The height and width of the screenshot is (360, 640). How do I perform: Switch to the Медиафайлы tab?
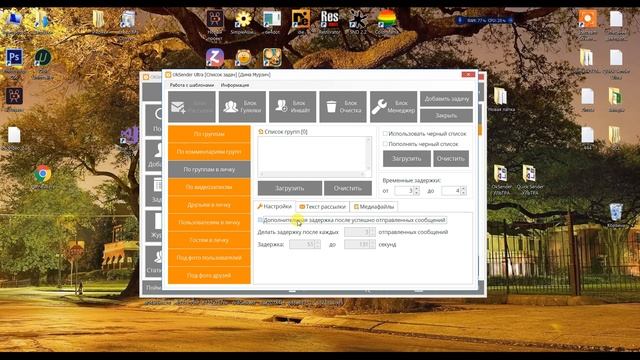coord(374,207)
